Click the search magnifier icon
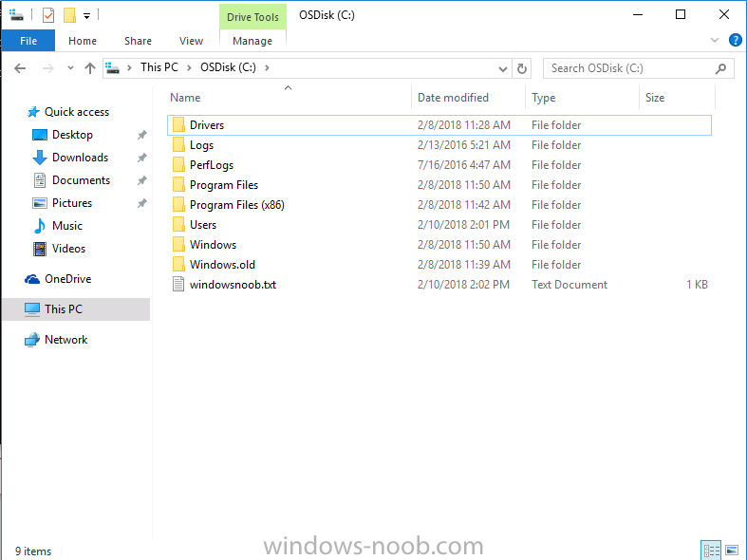747x560 pixels. coord(720,68)
